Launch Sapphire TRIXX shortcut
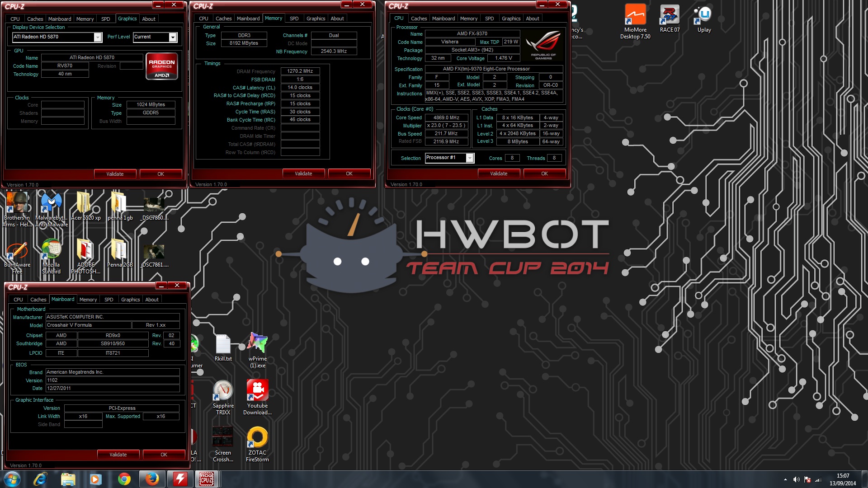The height and width of the screenshot is (488, 868). [x=223, y=398]
